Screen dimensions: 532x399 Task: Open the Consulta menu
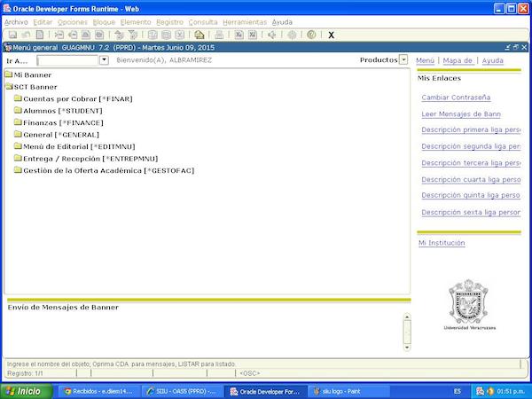pos(203,21)
